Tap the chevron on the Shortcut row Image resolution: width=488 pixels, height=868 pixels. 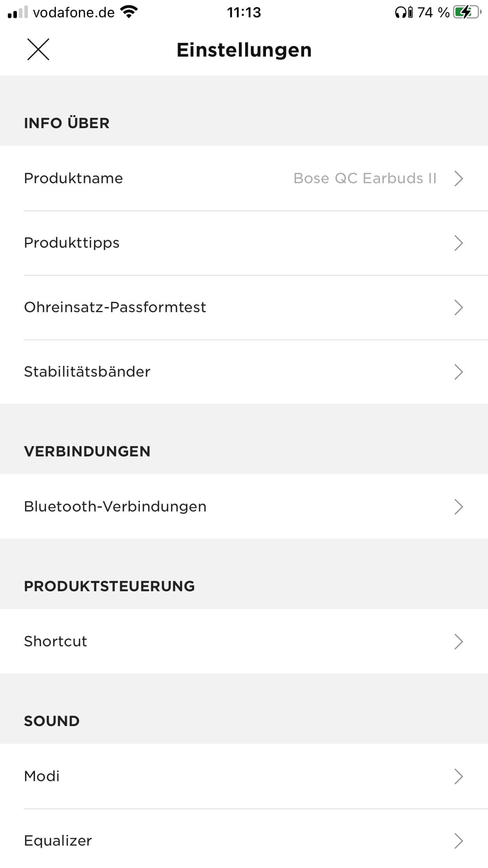[x=458, y=642]
